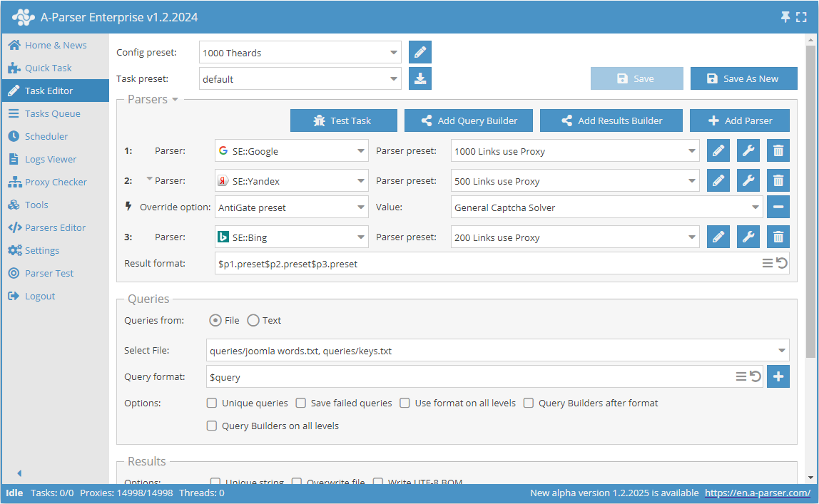Reset Result format using the undo icon
819x504 pixels.
[780, 262]
